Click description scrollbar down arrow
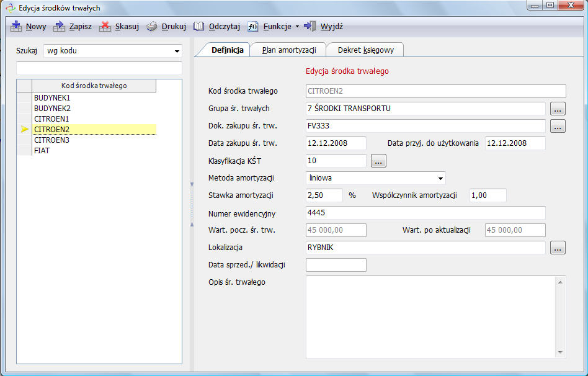 (560, 352)
